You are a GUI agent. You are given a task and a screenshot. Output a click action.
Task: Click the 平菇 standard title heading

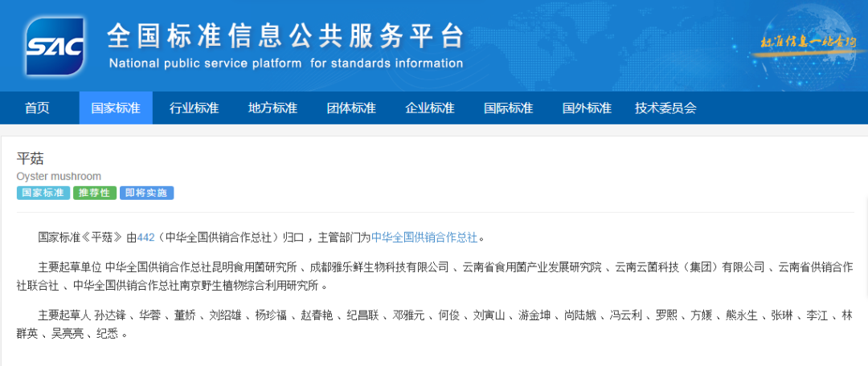coord(30,158)
